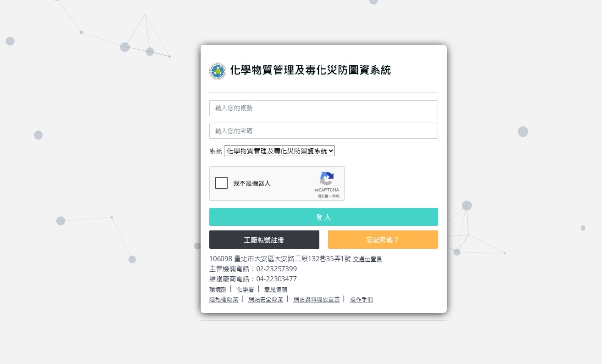Image resolution: width=602 pixels, height=364 pixels.
Task: Click the reCAPTCHA 條款 terms link
Action: click(x=336, y=196)
